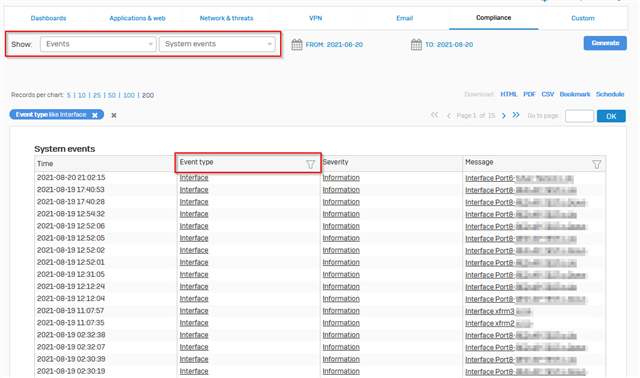Viewport: 640px width, 378px height.
Task: Select the Email tab
Action: click(x=404, y=18)
